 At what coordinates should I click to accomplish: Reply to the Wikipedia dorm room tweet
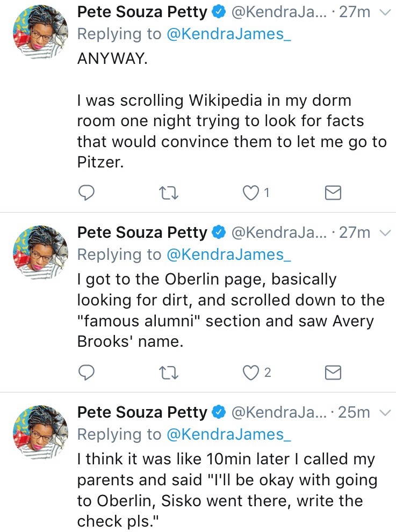click(87, 193)
